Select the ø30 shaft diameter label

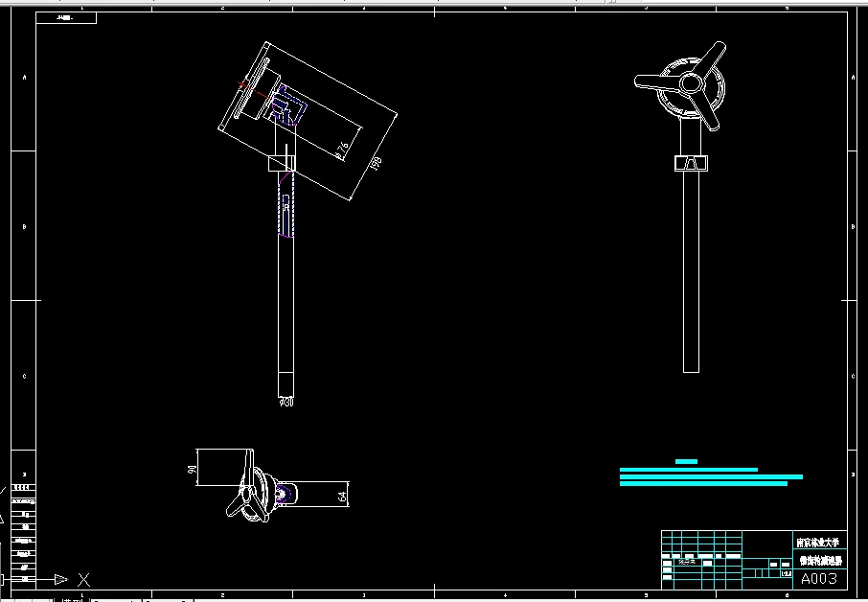[x=286, y=402]
